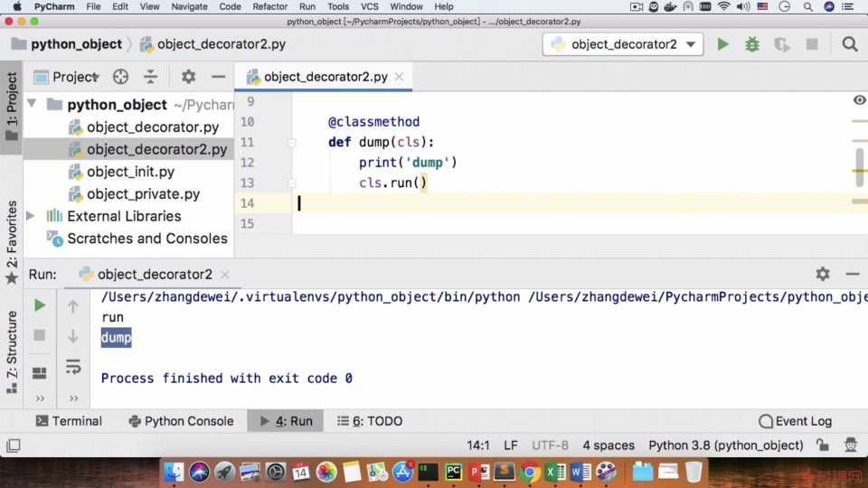Open Spotlight search in menu bar
868x488 pixels.
click(x=807, y=6)
